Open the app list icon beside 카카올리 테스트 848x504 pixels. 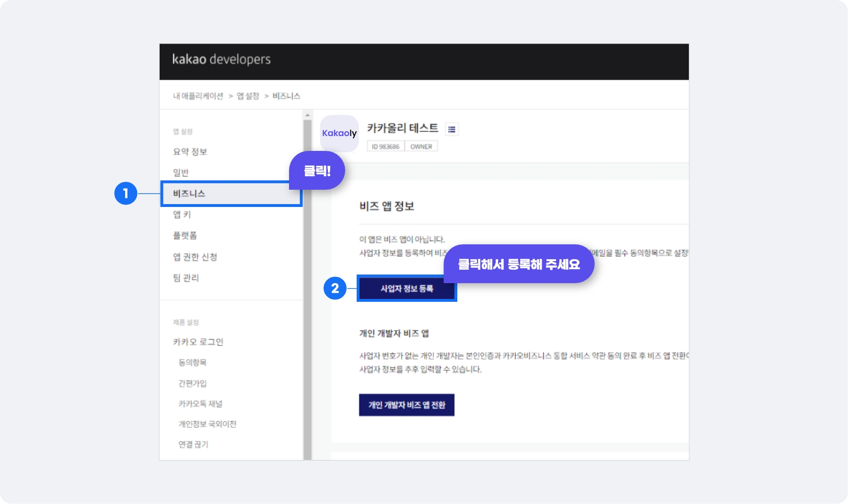[x=452, y=129]
